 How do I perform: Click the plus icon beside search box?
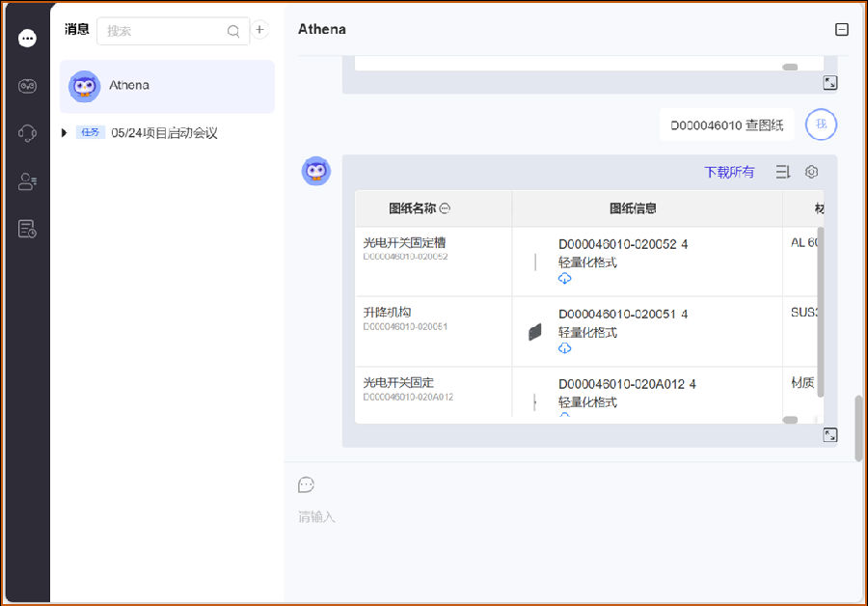point(259,30)
